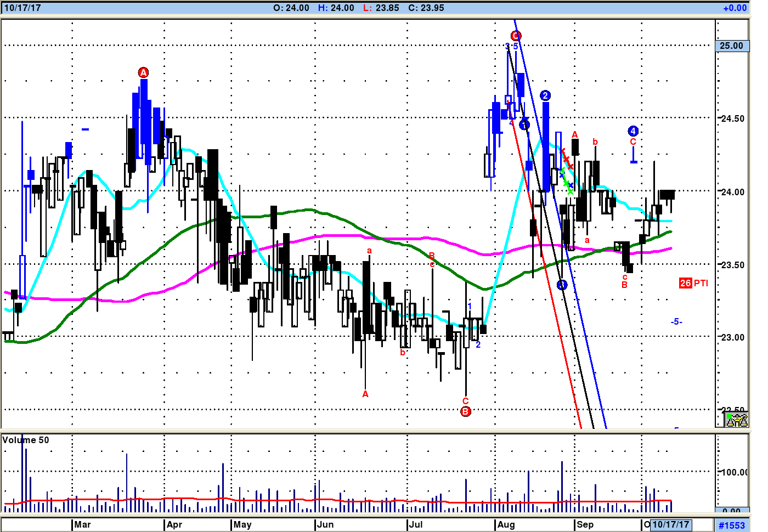Image resolution: width=768 pixels, height=532 pixels.
Task: Click the Sep label on time axis
Action: pyautogui.click(x=585, y=524)
